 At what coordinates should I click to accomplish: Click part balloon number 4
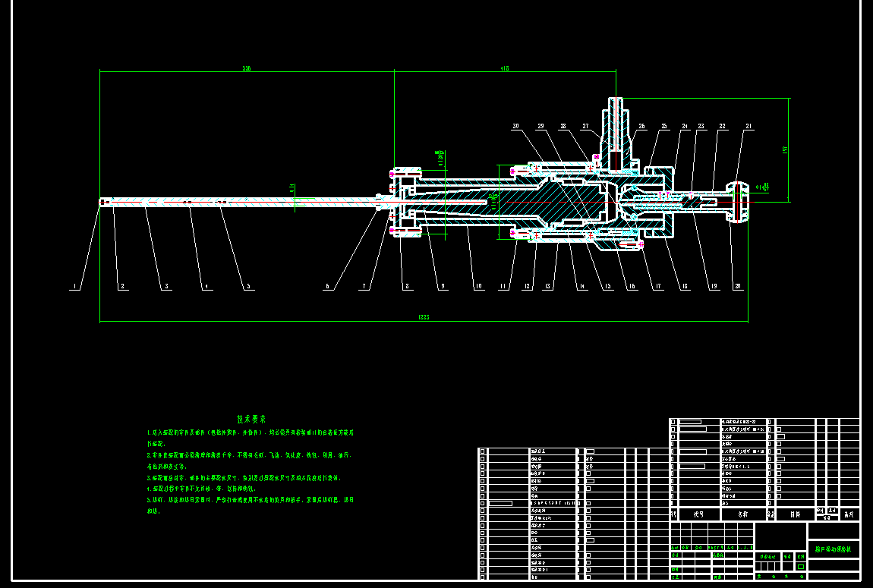point(206,287)
